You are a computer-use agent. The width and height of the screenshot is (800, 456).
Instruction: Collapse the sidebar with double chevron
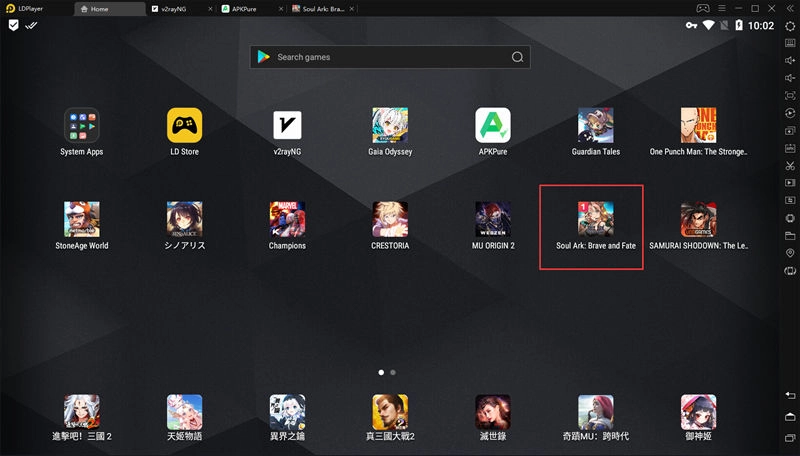click(x=790, y=8)
